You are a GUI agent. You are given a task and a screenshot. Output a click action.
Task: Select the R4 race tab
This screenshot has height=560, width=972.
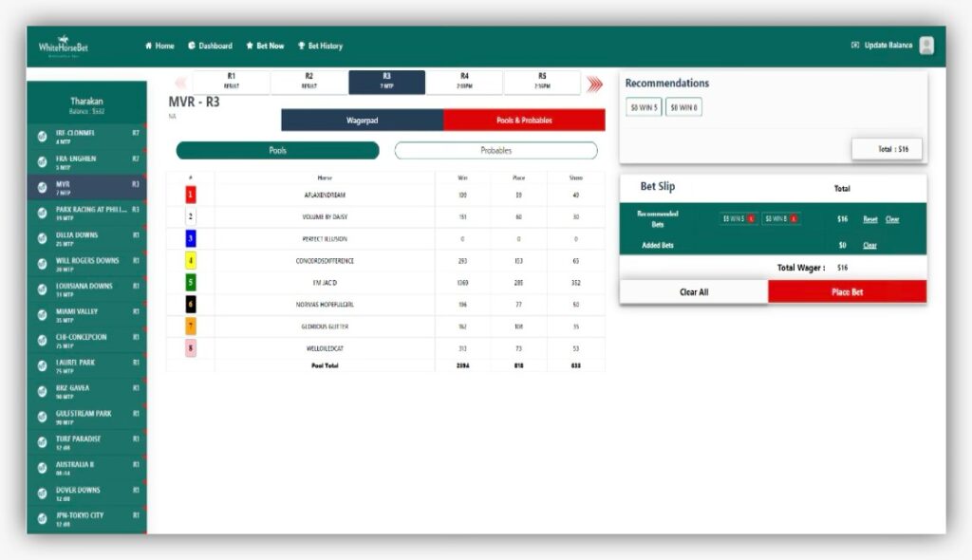point(464,82)
